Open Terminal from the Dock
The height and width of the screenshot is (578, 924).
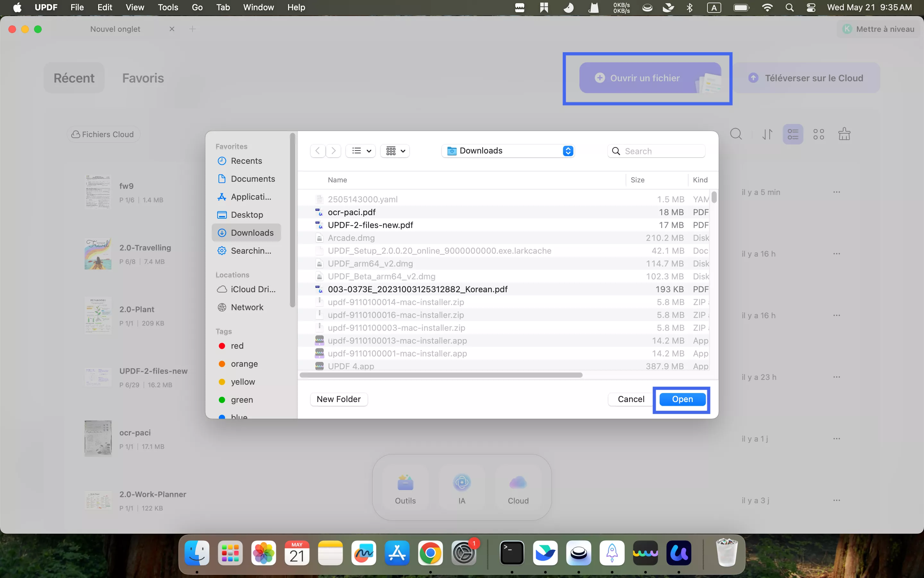point(512,553)
